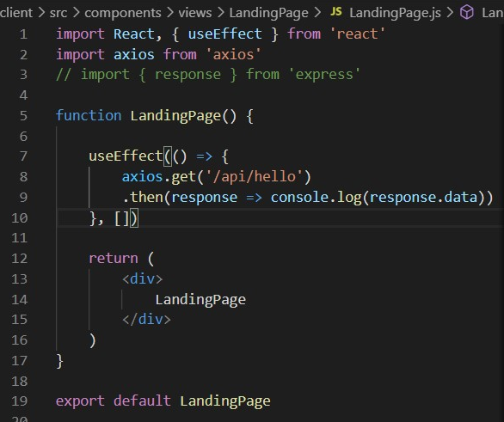Click the 'components' breadcrumb folder
The width and height of the screenshot is (504, 422).
123,13
